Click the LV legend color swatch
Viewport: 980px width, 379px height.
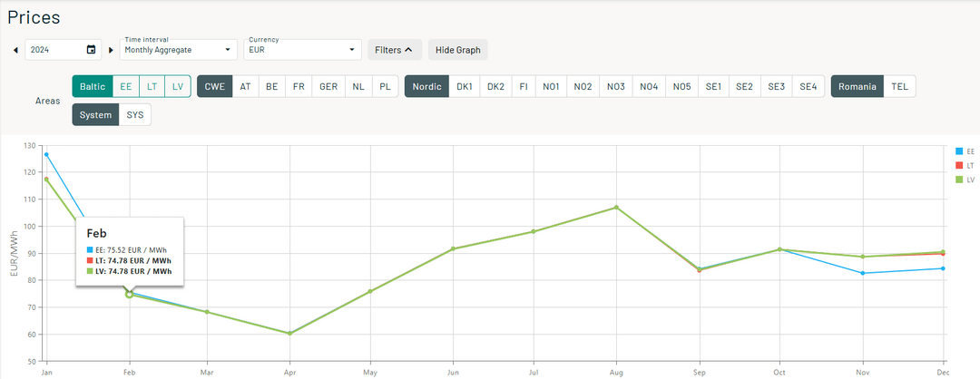coord(959,180)
